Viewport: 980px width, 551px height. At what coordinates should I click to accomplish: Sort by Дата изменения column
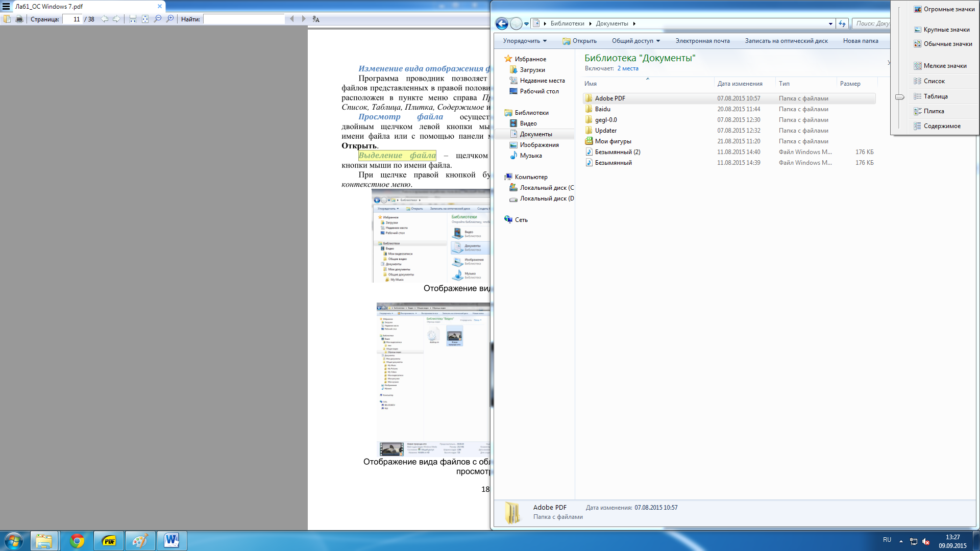745,84
